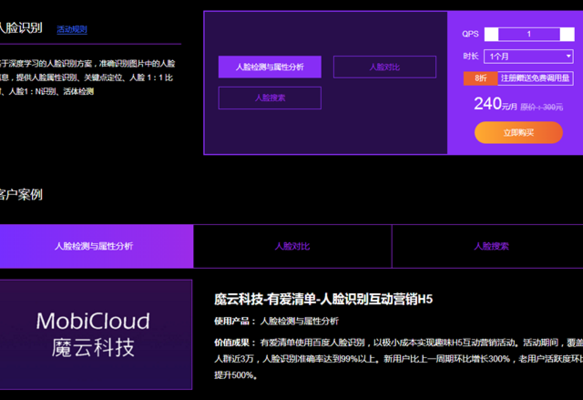Click the orange 8折 discount badge
Screen dimensions: 583x400
pos(480,78)
